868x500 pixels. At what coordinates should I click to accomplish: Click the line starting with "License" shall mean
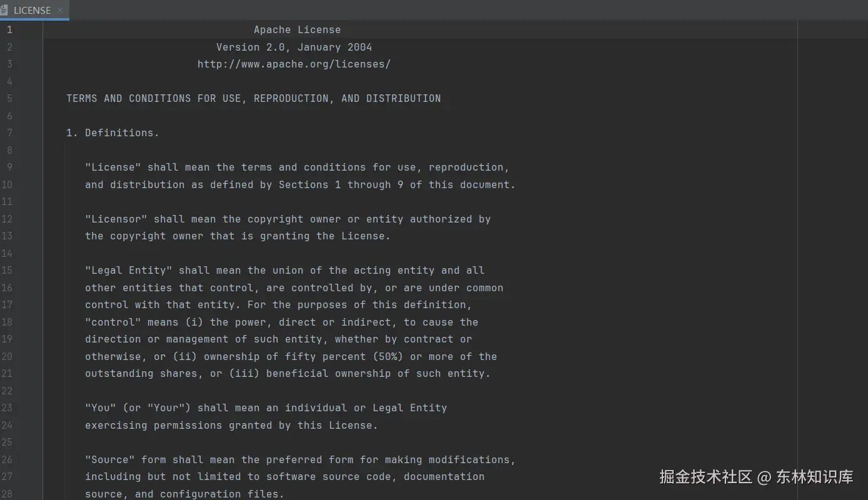pos(297,167)
